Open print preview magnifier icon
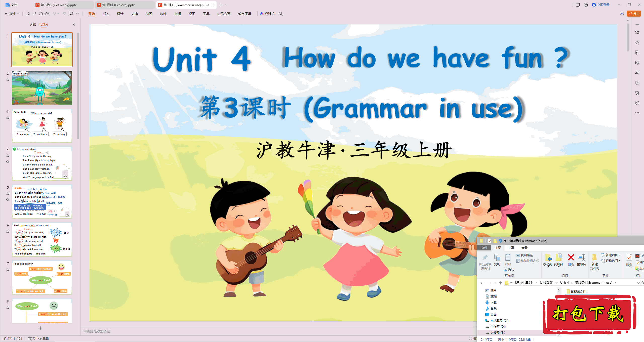 click(47, 14)
